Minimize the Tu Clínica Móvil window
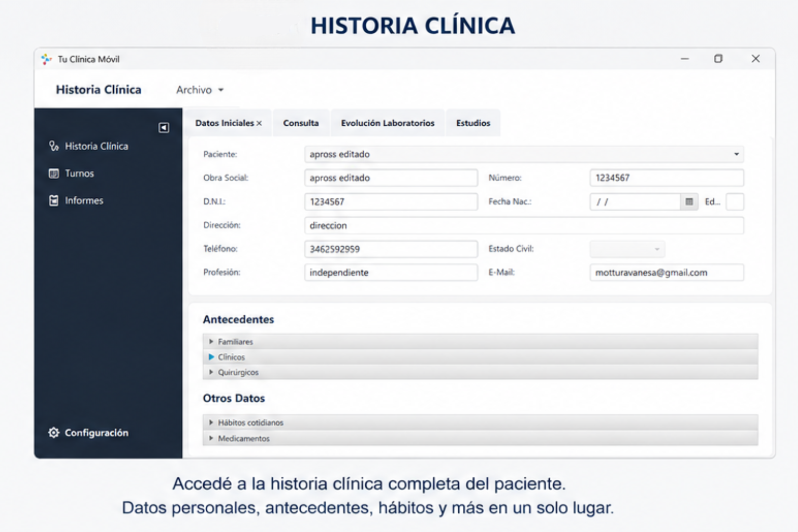Screen dimensions: 798x532 pyautogui.click(x=685, y=59)
